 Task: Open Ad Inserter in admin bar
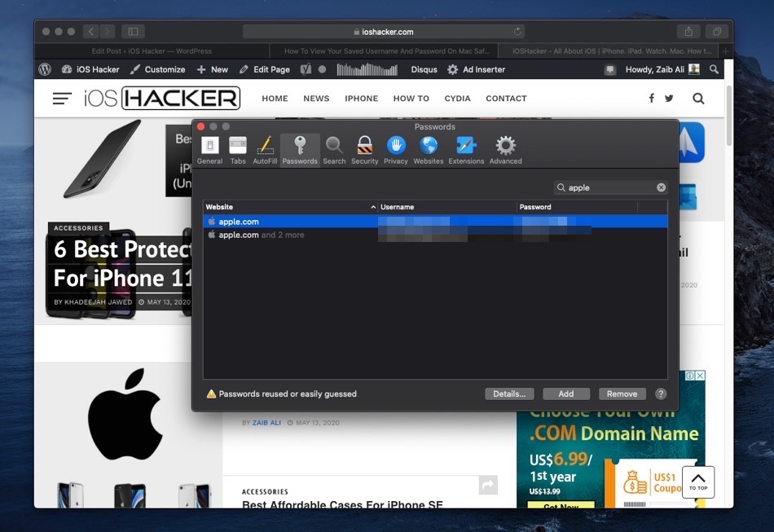pos(477,69)
